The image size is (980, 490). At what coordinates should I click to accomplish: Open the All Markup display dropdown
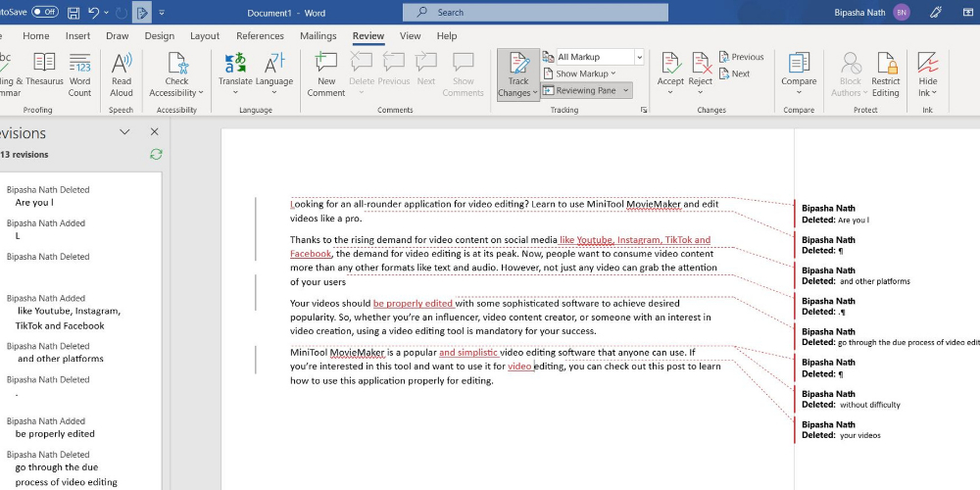(639, 57)
